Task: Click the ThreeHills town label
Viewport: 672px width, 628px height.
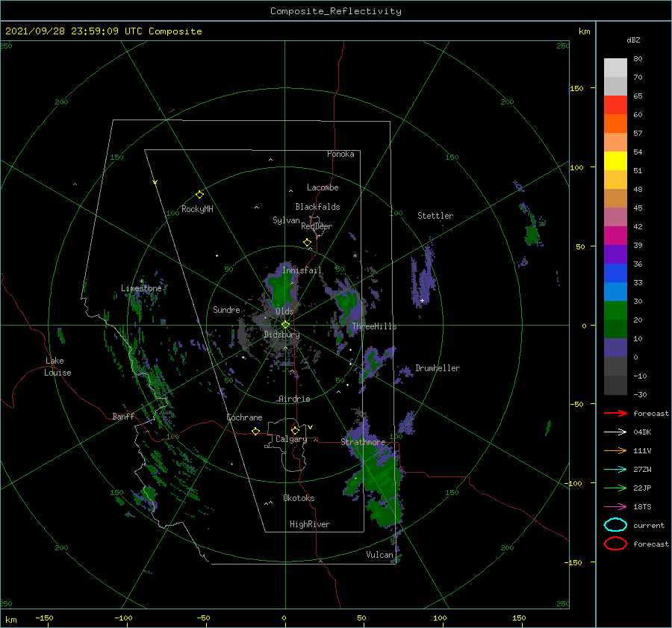Action: (x=374, y=326)
